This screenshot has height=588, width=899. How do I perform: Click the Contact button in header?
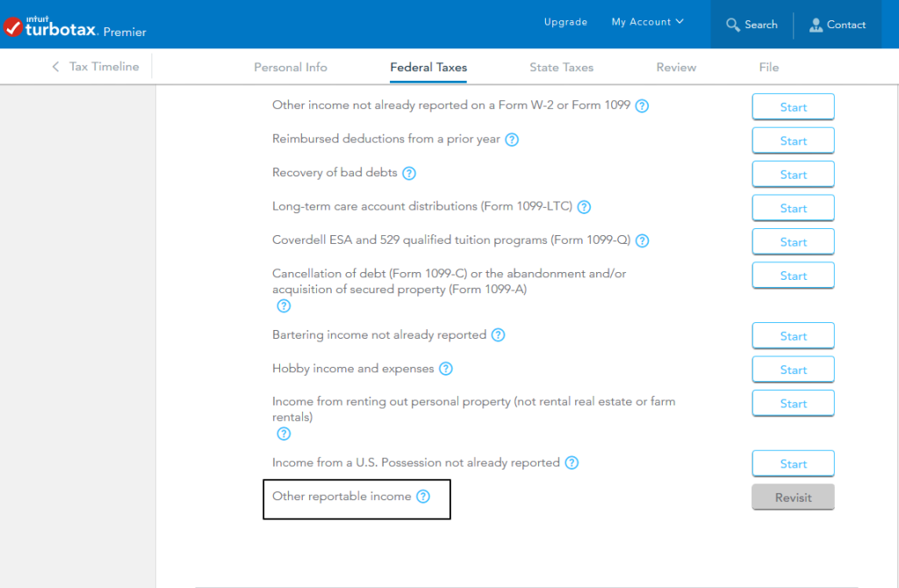point(838,25)
